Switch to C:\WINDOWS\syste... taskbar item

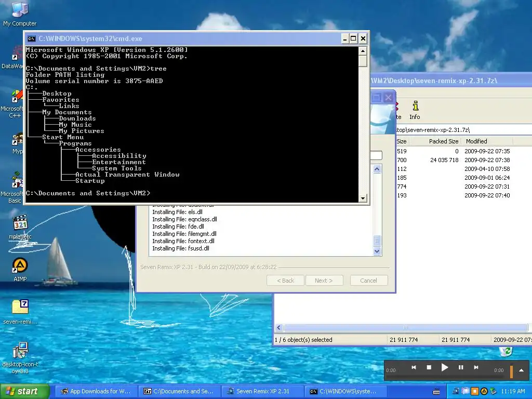tap(345, 391)
